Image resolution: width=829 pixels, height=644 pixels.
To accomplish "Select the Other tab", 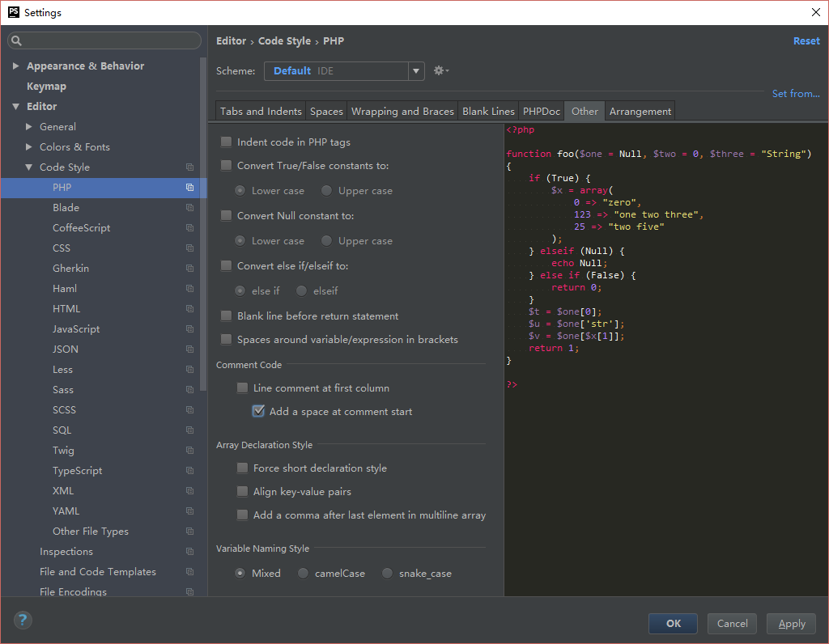I will pos(585,112).
